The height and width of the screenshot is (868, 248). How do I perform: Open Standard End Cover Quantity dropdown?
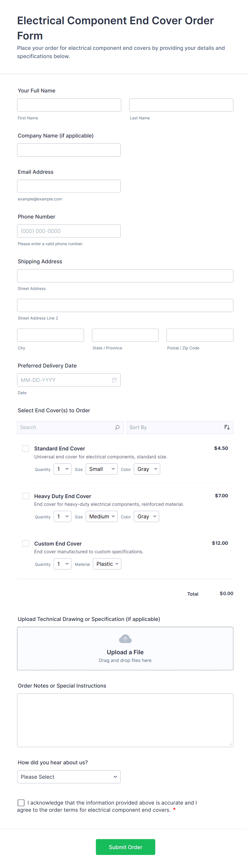coord(62,469)
